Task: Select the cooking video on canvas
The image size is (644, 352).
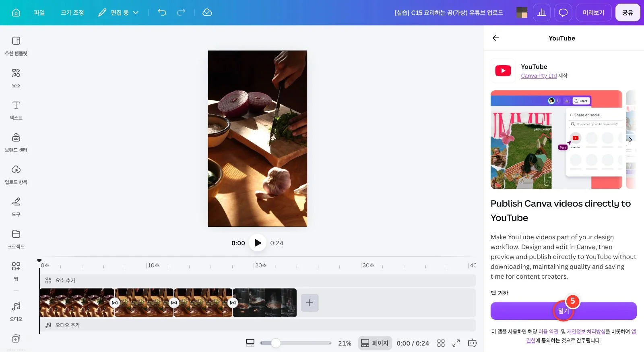Action: [x=258, y=139]
